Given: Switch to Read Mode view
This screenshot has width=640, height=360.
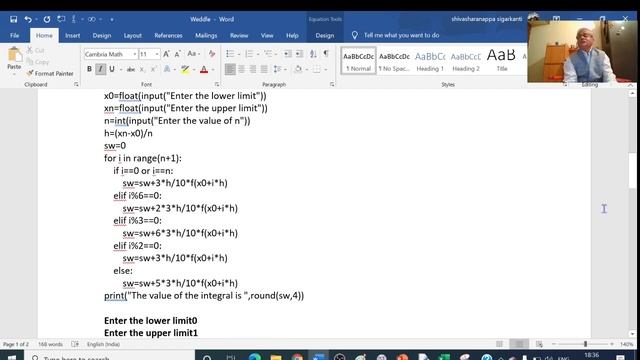Looking at the screenshot, I should point(499,344).
